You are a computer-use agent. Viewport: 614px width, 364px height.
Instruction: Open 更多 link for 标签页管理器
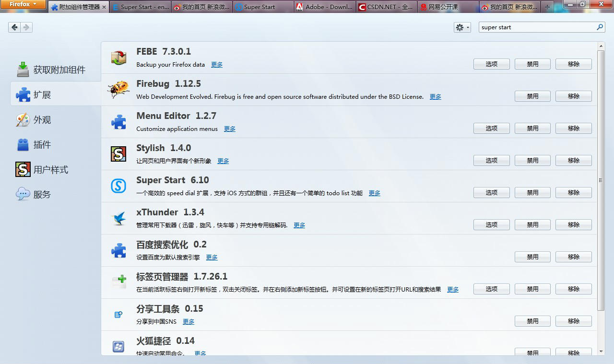453,290
